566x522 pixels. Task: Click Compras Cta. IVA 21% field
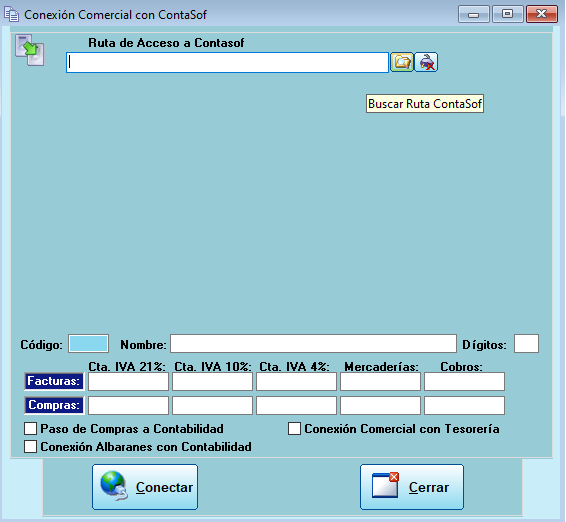point(129,405)
